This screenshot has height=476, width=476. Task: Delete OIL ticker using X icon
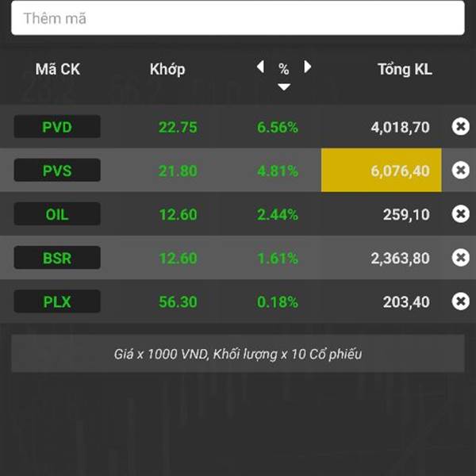point(460,213)
